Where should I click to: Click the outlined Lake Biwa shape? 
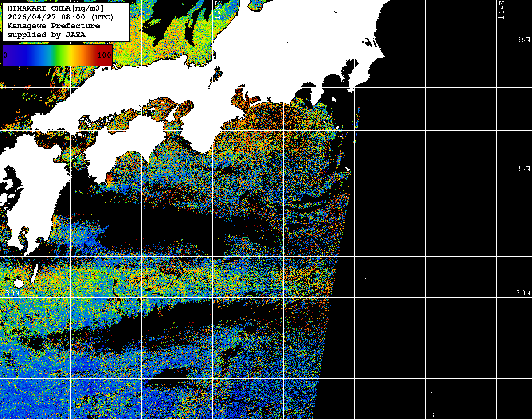tap(215, 76)
